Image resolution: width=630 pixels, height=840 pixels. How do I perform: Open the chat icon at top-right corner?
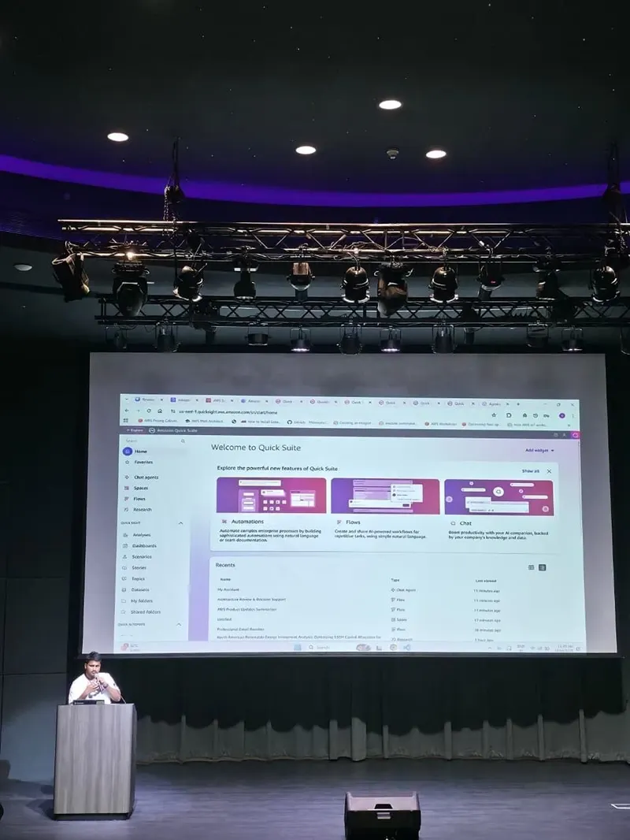tap(576, 436)
